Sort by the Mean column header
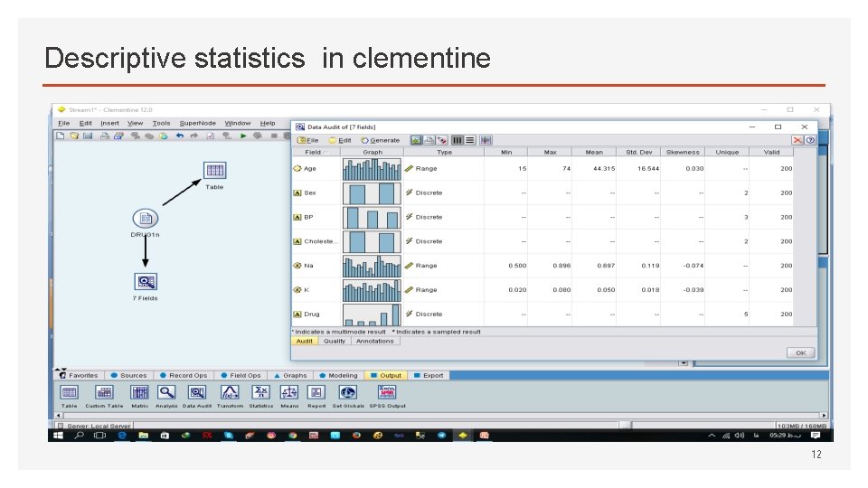 tap(594, 152)
